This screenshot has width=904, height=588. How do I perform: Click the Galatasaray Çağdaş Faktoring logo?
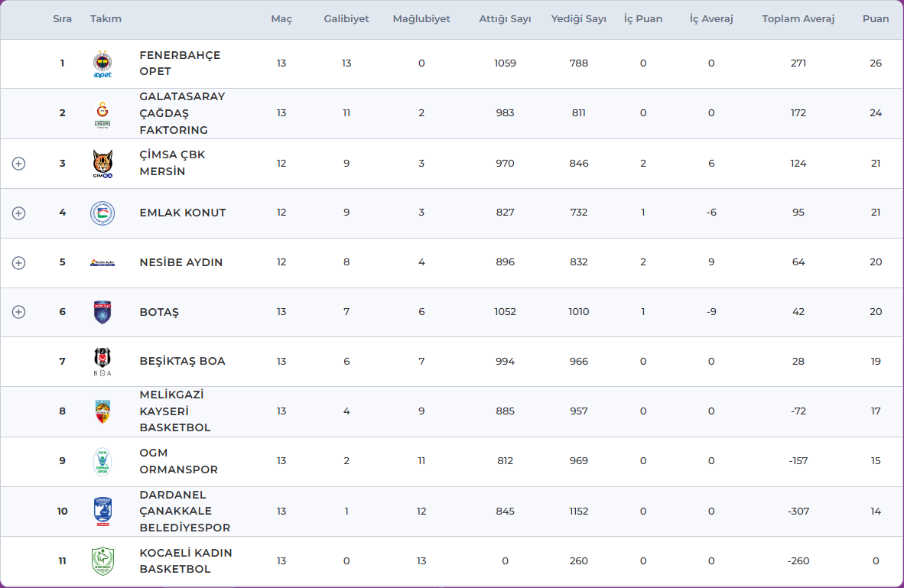pyautogui.click(x=102, y=114)
